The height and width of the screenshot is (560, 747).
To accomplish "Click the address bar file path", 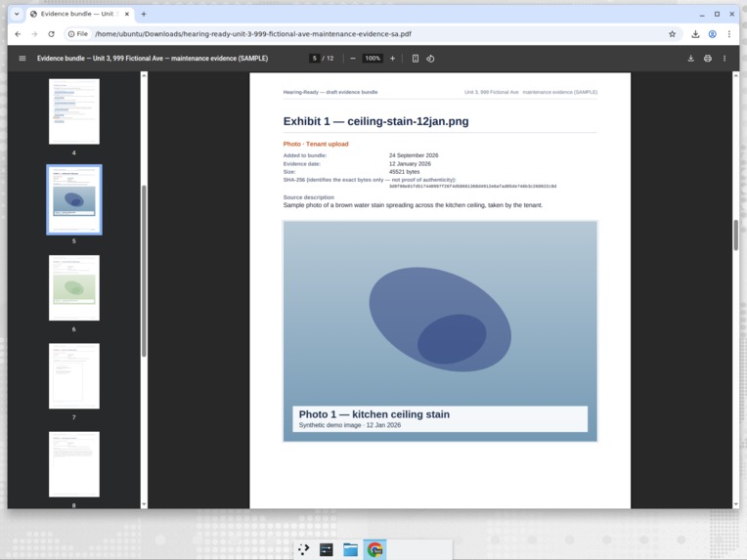I will 253,34.
